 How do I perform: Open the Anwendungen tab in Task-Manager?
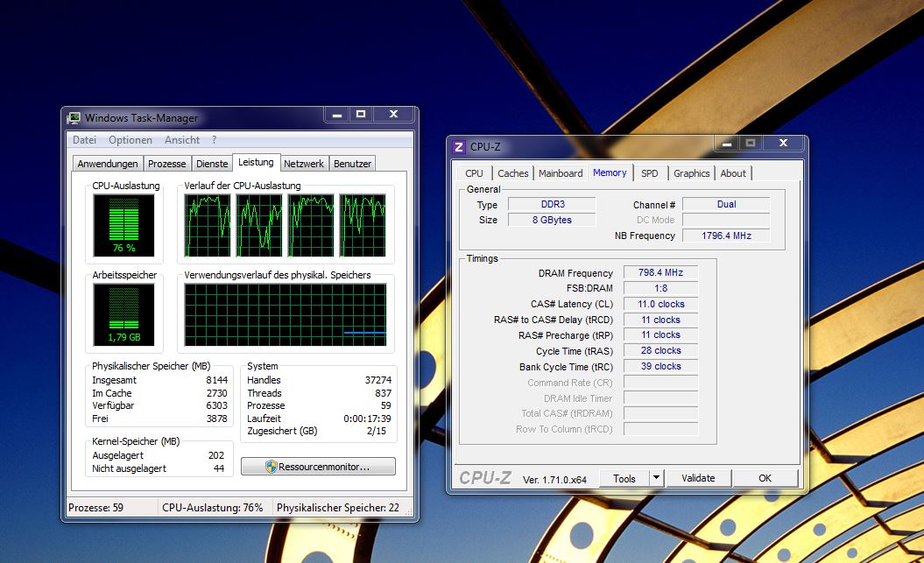(x=108, y=164)
